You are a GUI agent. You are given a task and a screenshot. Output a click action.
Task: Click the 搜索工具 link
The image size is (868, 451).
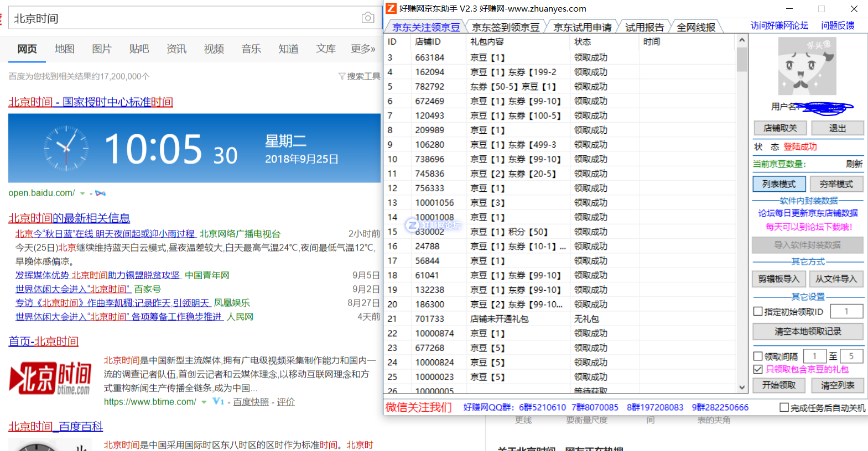pos(363,76)
